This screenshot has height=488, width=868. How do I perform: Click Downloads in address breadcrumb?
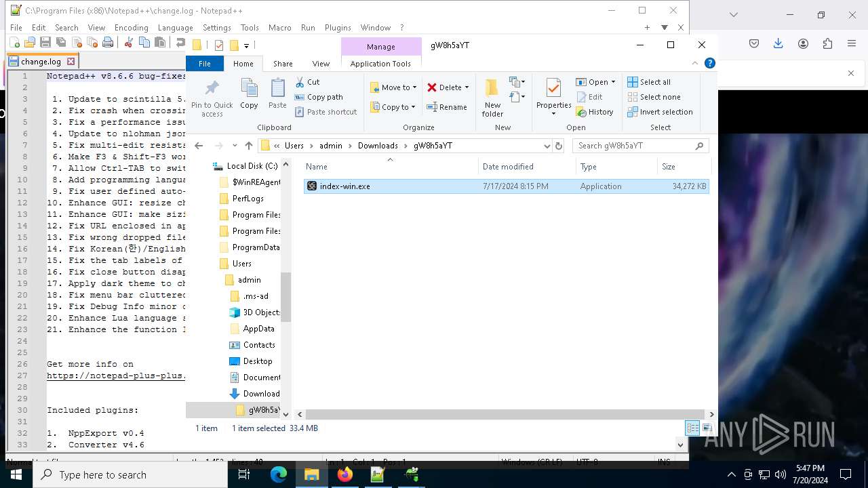pyautogui.click(x=378, y=146)
